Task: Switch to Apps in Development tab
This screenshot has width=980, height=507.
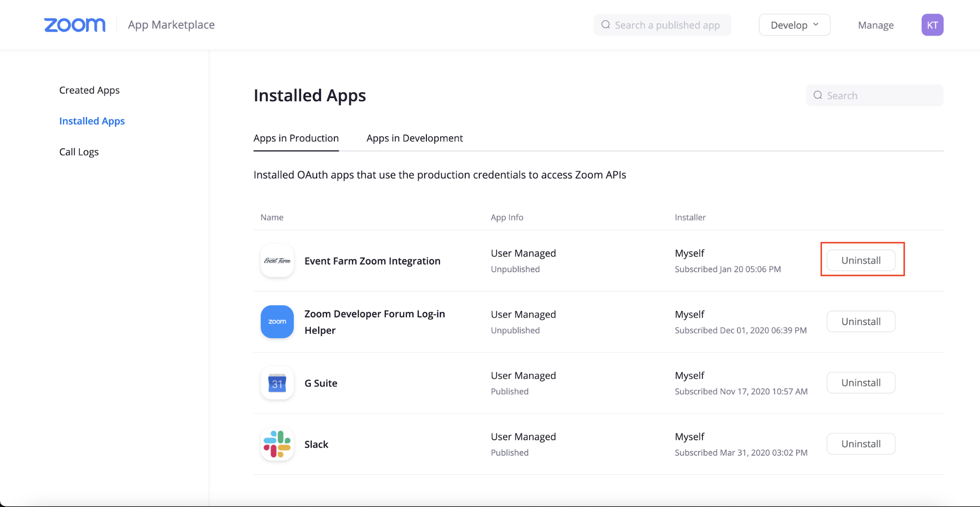Action: (x=414, y=138)
